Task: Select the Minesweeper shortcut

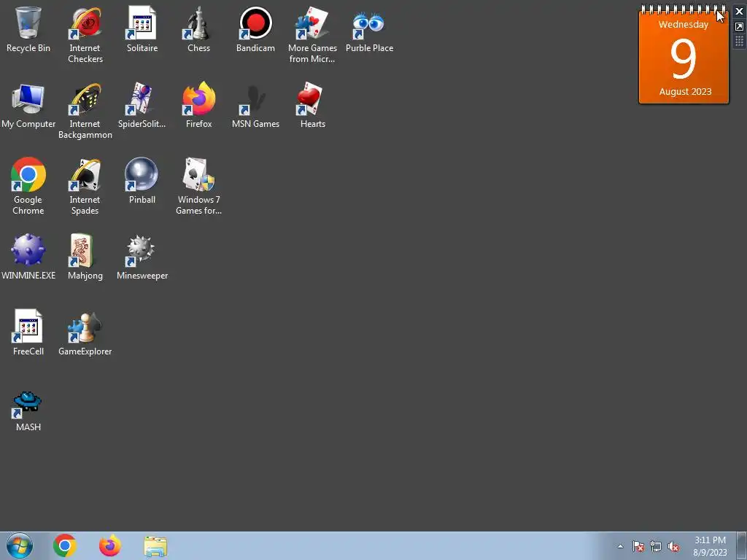Action: [x=142, y=257]
